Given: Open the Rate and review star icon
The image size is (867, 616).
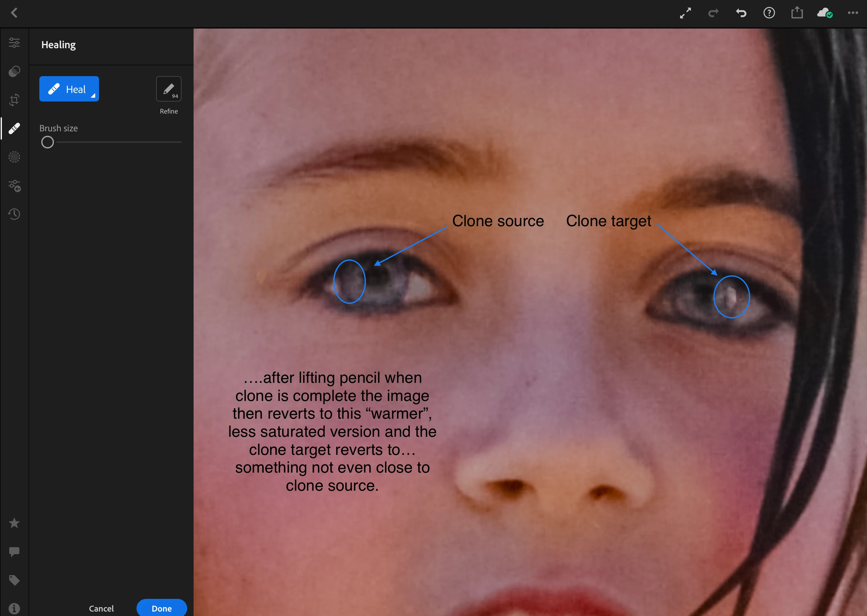Looking at the screenshot, I should tap(14, 523).
